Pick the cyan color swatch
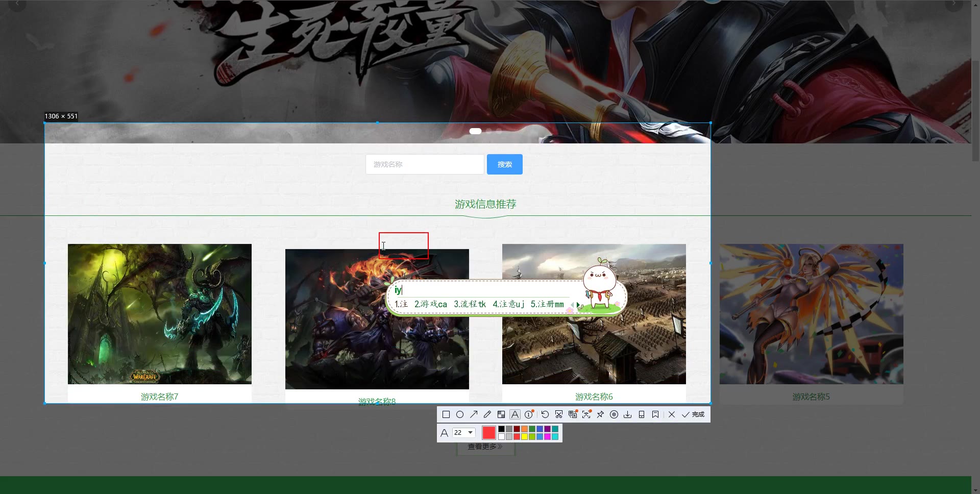The width and height of the screenshot is (980, 494). click(555, 436)
